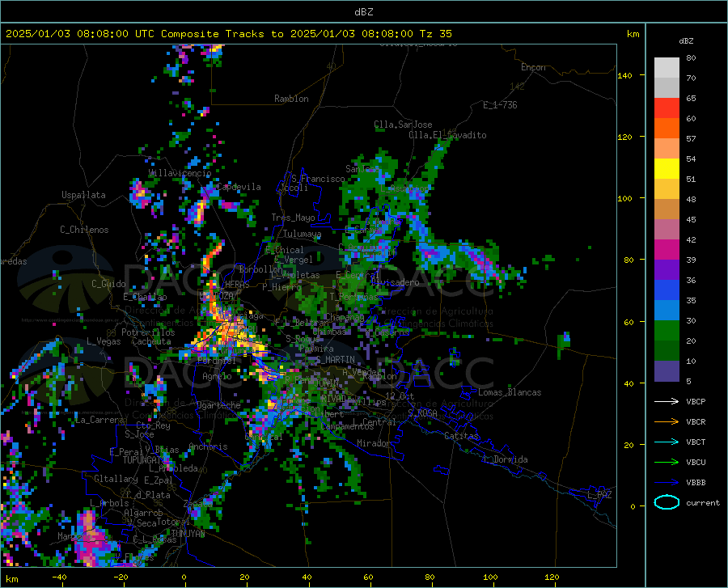Click the blue VBBB arrow symbol
728x588 pixels.
coord(667,483)
